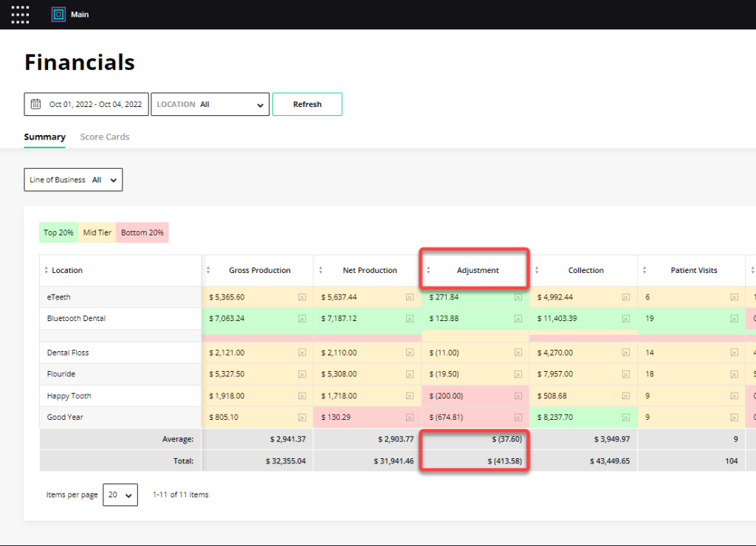Open the Items per page selector
Viewport: 756px width, 546px height.
click(x=120, y=494)
